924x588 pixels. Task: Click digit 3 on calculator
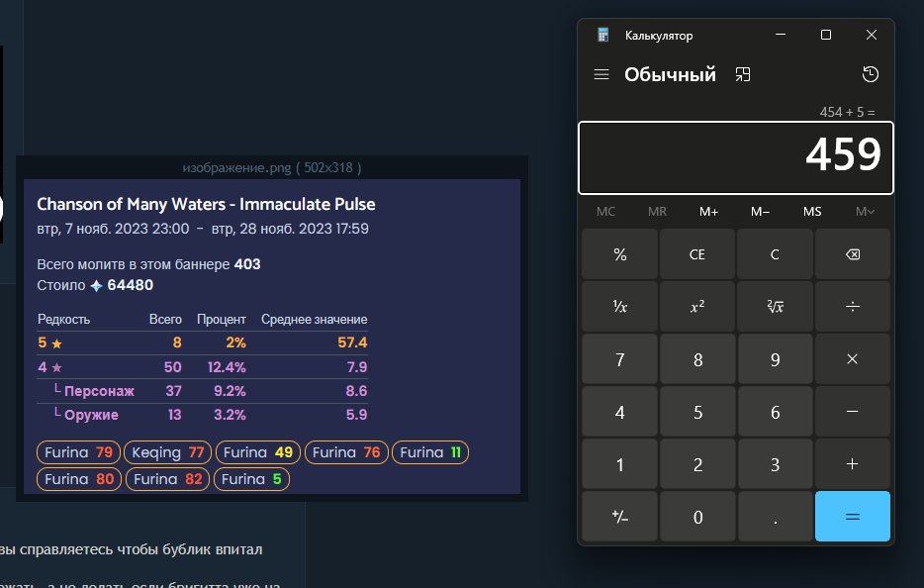tap(775, 464)
